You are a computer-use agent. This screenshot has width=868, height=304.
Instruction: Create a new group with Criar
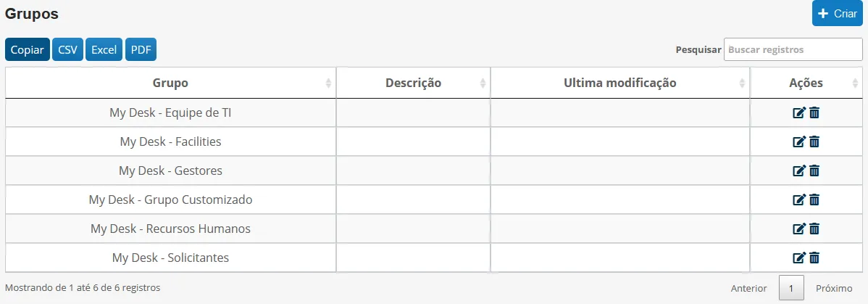pyautogui.click(x=838, y=13)
